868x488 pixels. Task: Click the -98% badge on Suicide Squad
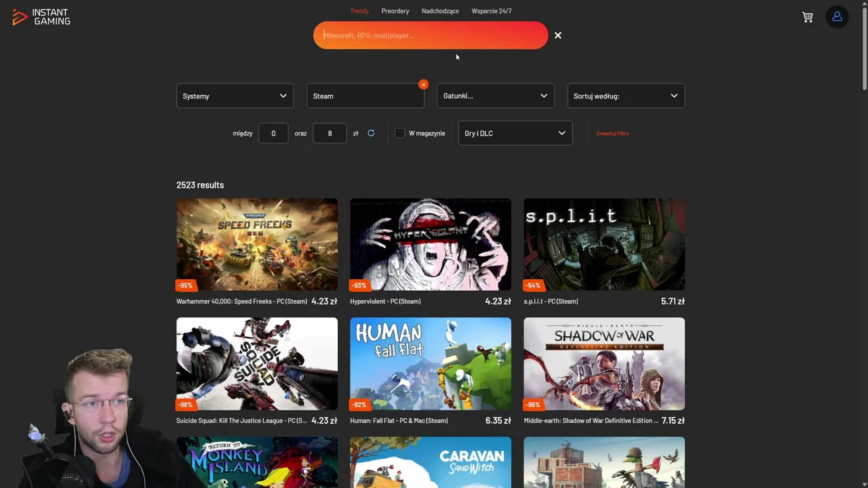pos(186,405)
